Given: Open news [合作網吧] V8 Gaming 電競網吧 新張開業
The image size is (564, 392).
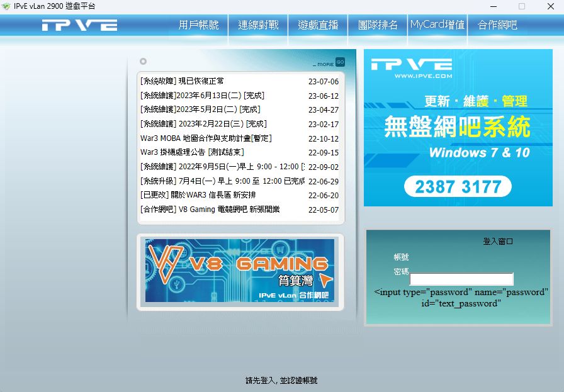Looking at the screenshot, I should pyautogui.click(x=210, y=210).
